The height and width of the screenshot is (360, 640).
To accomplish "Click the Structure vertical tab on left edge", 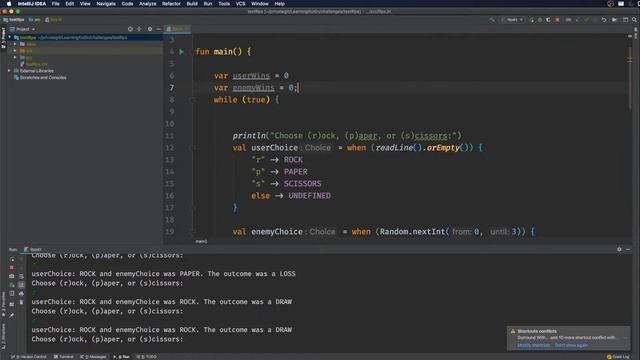I will point(3,336).
